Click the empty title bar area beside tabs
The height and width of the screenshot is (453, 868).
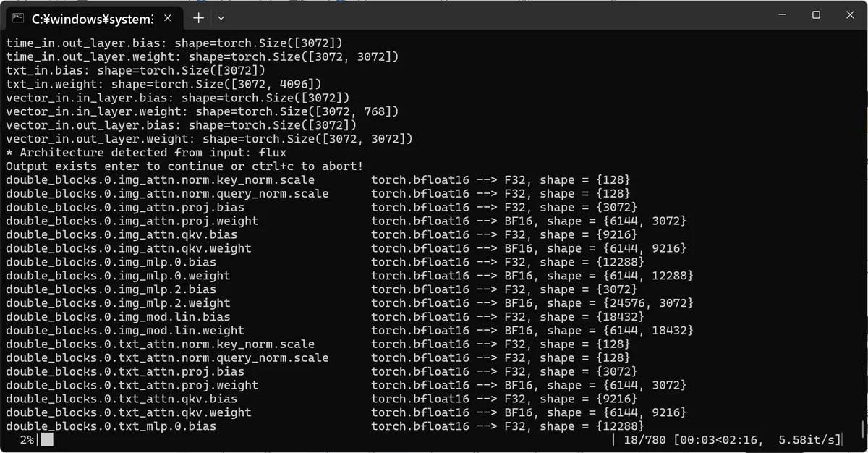click(x=492, y=16)
